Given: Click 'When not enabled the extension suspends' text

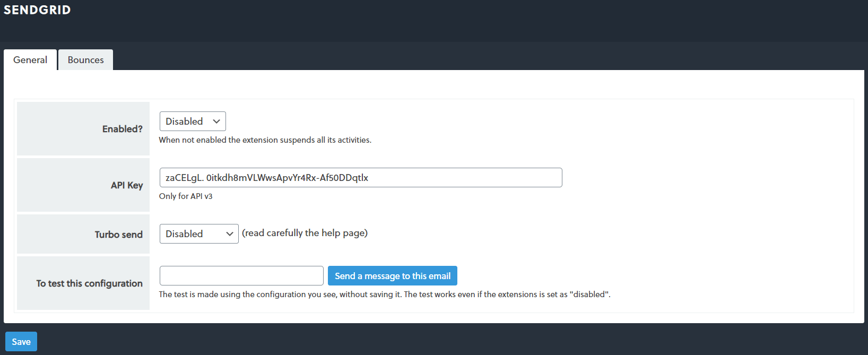Looking at the screenshot, I should click(x=265, y=140).
